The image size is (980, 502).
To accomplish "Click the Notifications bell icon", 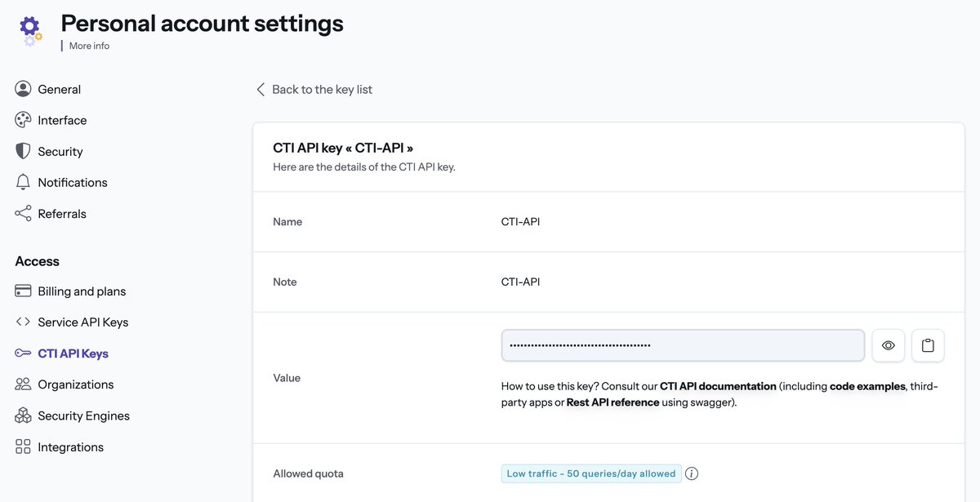I will point(23,182).
